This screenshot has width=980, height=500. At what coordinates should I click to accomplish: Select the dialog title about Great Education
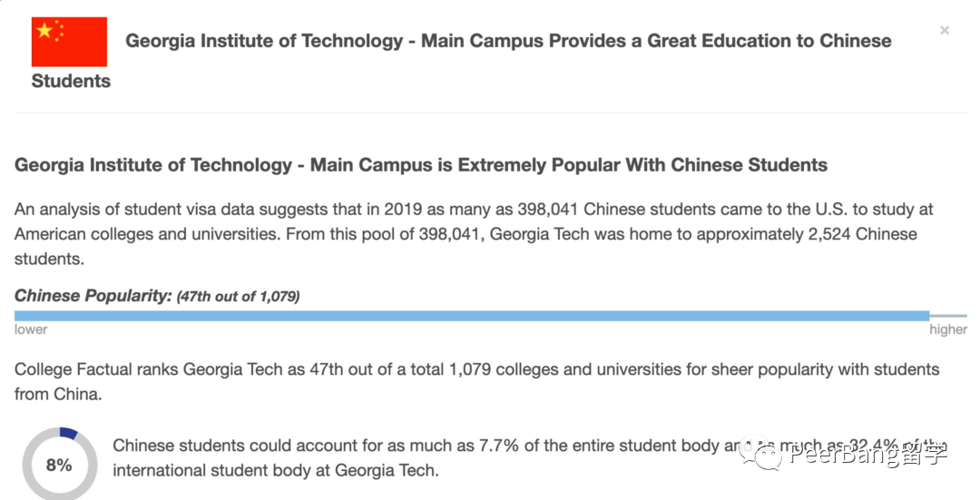tap(508, 41)
